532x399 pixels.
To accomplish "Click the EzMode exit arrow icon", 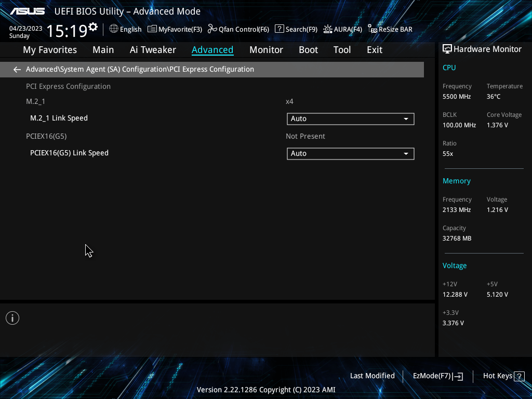I will click(458, 376).
